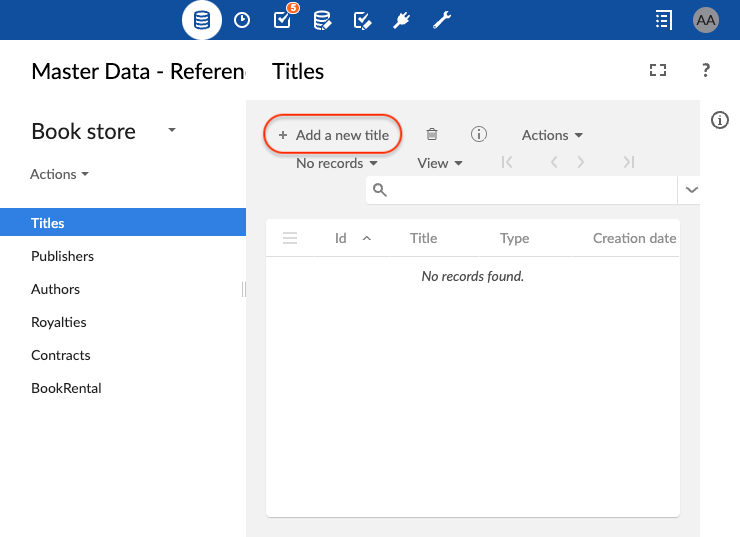740x537 pixels.
Task: Click the search input field
Action: pos(530,189)
